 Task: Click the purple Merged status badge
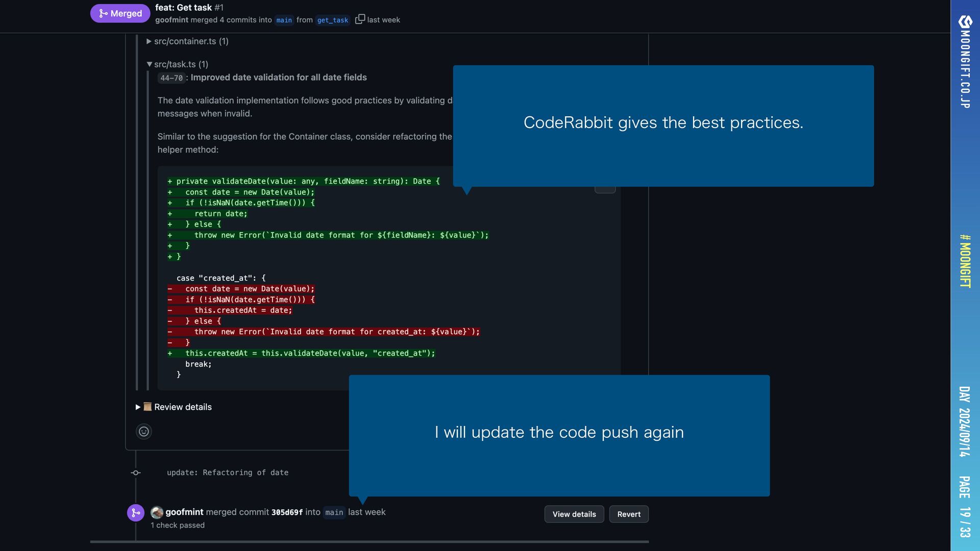click(x=120, y=13)
